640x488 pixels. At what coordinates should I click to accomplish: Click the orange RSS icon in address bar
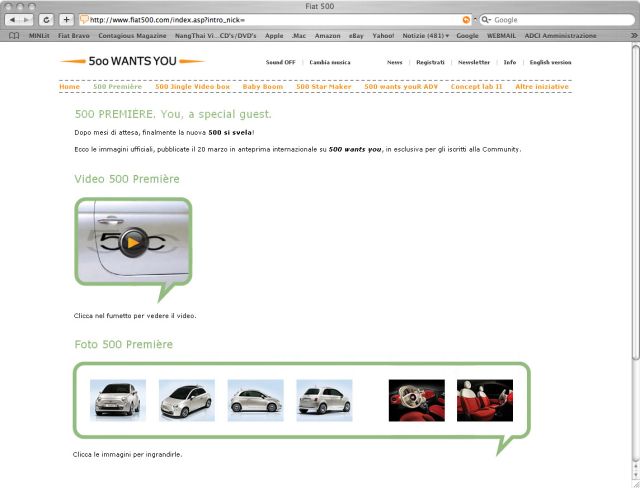click(x=466, y=20)
